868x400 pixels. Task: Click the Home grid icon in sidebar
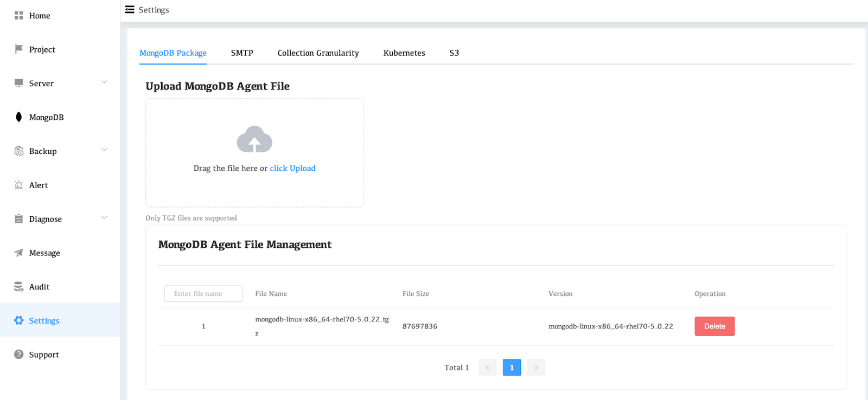[18, 16]
